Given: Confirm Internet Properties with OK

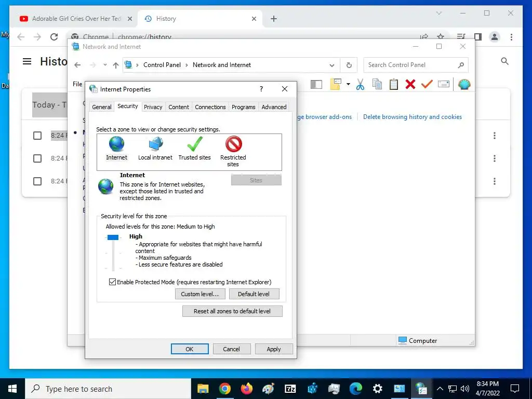Looking at the screenshot, I should (x=190, y=349).
